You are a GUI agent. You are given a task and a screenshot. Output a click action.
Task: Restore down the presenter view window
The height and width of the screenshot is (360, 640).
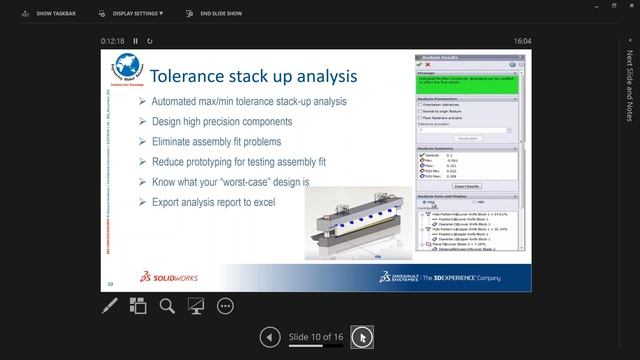pos(614,6)
